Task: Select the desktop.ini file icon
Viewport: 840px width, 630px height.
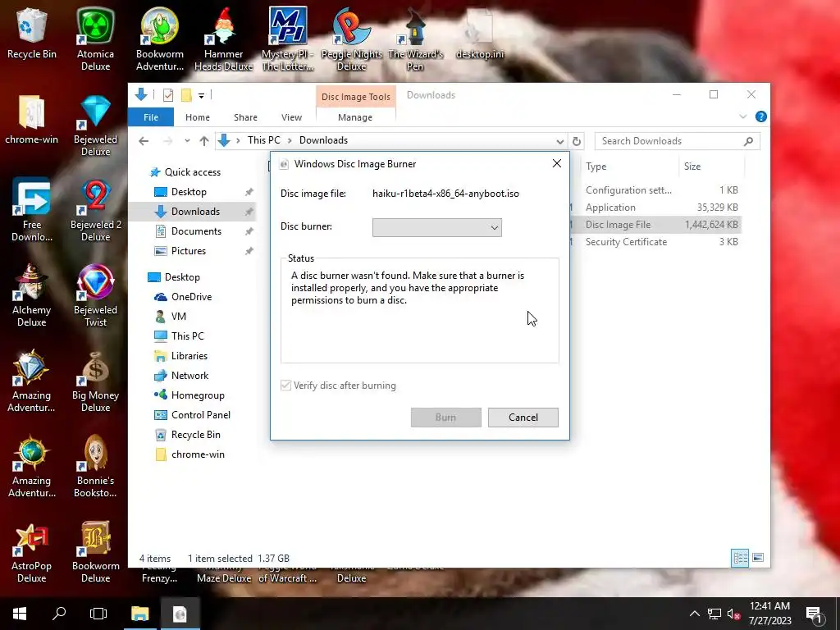Action: click(479, 33)
